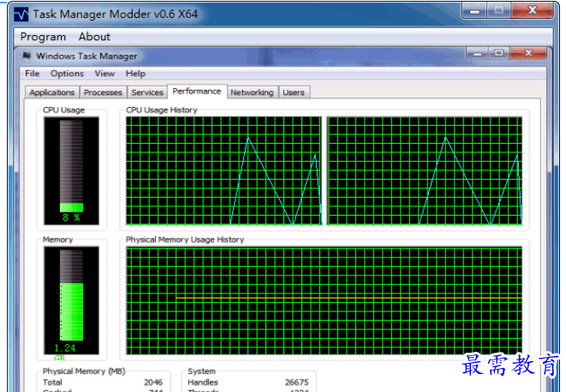This screenshot has height=392, width=566.
Task: Close the Windows Task Manager inner window
Action: click(528, 53)
